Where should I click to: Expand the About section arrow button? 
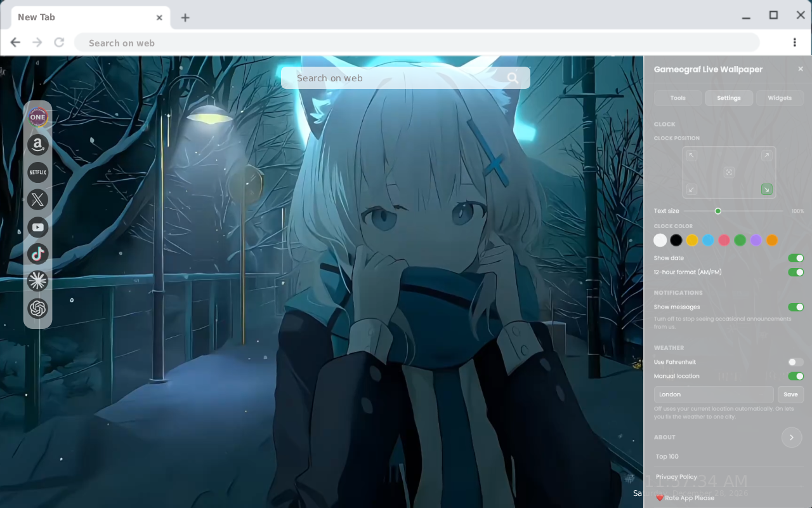[x=792, y=437]
